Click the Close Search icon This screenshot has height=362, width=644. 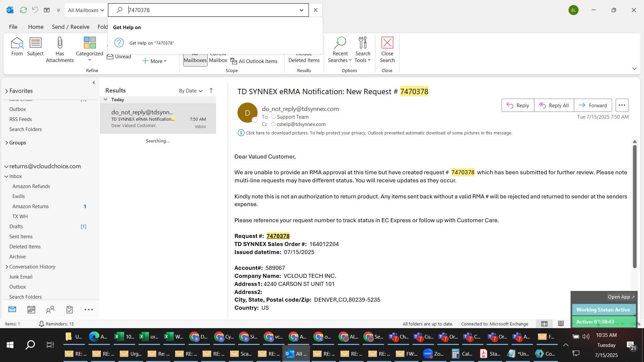tap(387, 50)
